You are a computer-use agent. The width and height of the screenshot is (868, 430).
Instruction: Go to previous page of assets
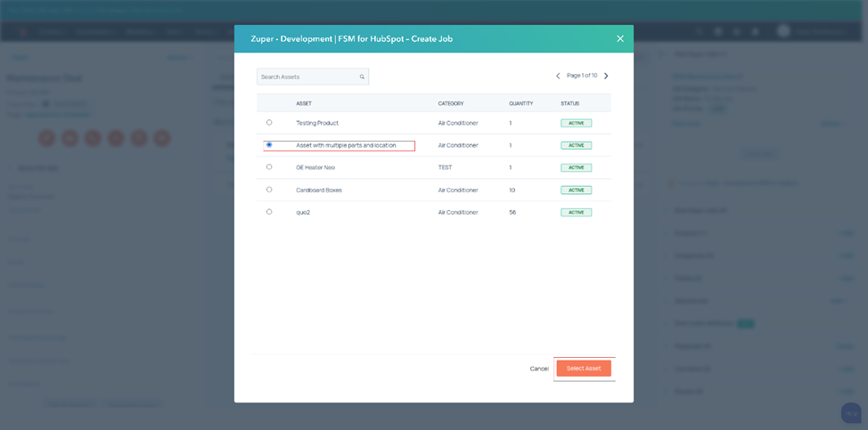558,76
